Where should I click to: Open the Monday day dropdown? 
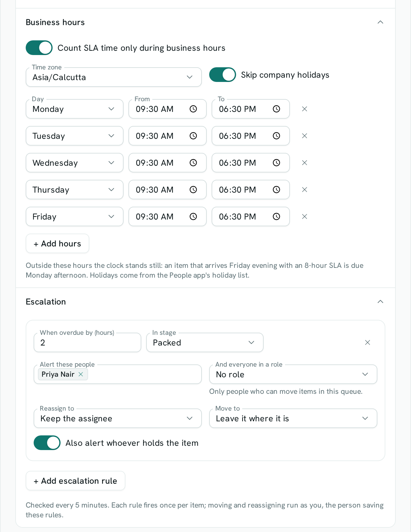[x=75, y=109]
